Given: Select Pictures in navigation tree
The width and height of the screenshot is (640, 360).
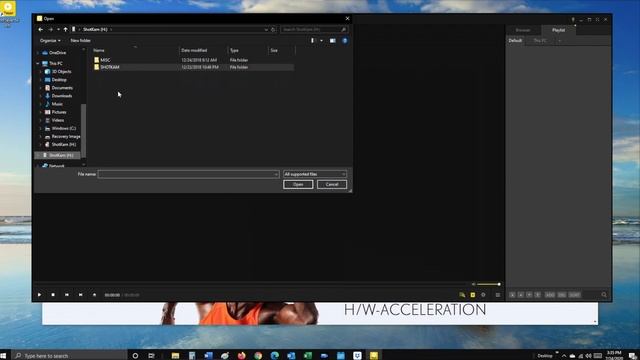Looking at the screenshot, I should coord(59,112).
